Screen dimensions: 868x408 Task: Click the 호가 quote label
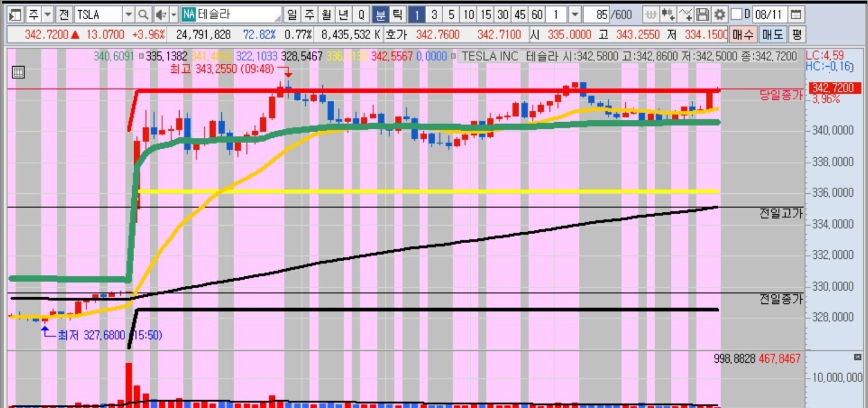(396, 35)
